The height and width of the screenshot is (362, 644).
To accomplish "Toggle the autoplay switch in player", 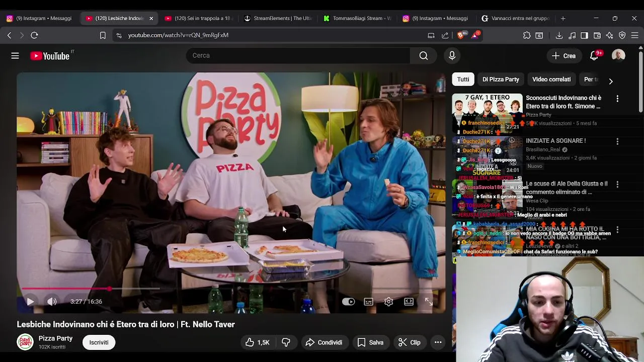I will pos(348,302).
